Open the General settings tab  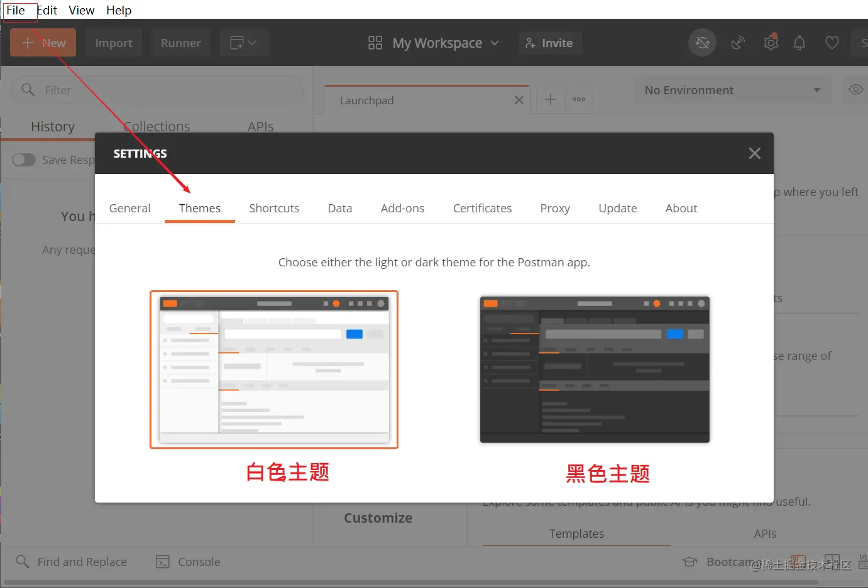130,209
